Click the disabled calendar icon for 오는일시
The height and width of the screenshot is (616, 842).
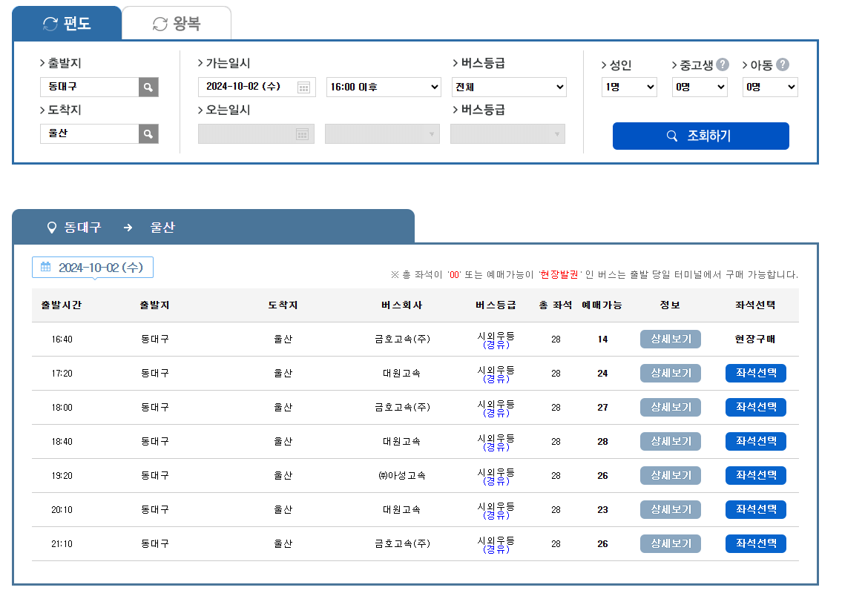point(303,134)
